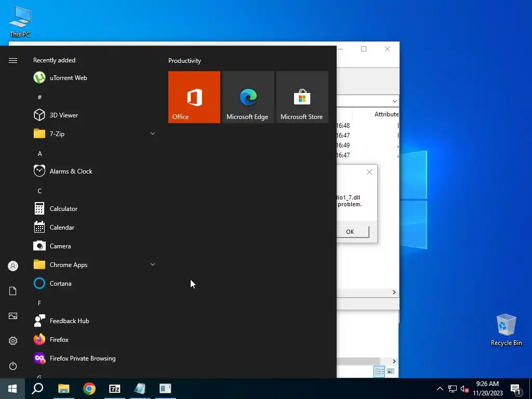
Task: Open Settings gear in Start sidebar
Action: tap(13, 341)
